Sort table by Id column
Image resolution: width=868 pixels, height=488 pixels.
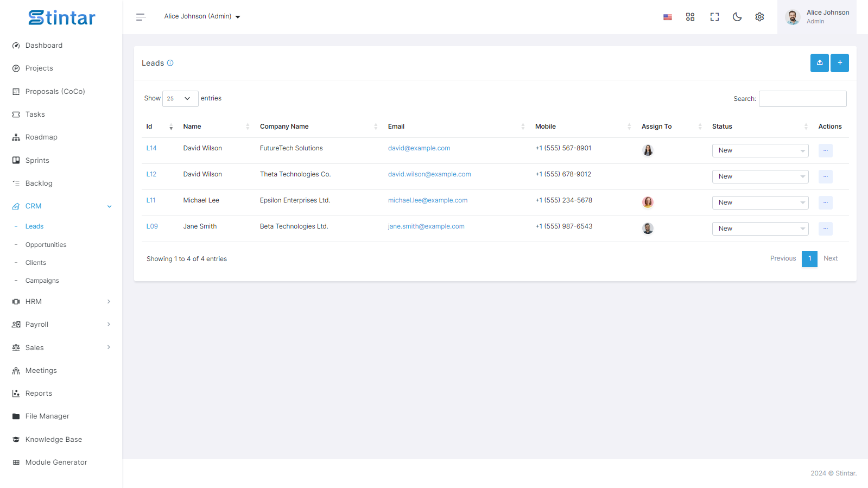(160, 126)
